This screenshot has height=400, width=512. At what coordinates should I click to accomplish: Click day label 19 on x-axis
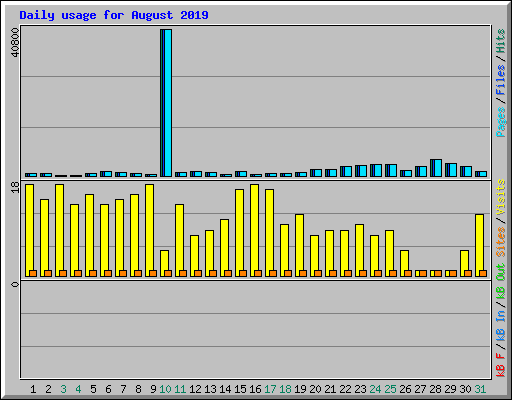pyautogui.click(x=300, y=389)
